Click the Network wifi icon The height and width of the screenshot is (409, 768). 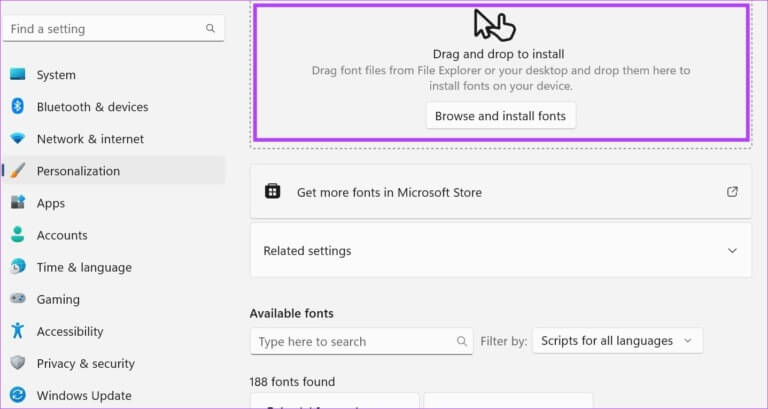(x=18, y=139)
